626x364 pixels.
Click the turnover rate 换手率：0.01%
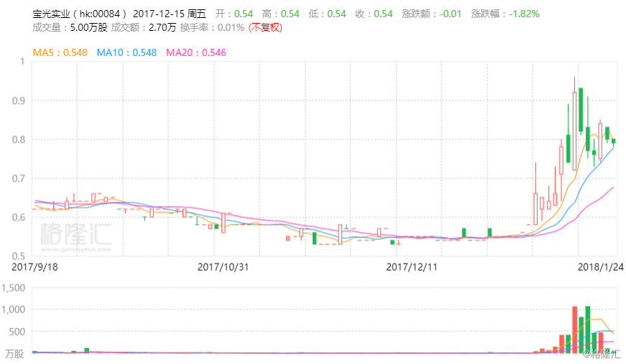tap(212, 27)
